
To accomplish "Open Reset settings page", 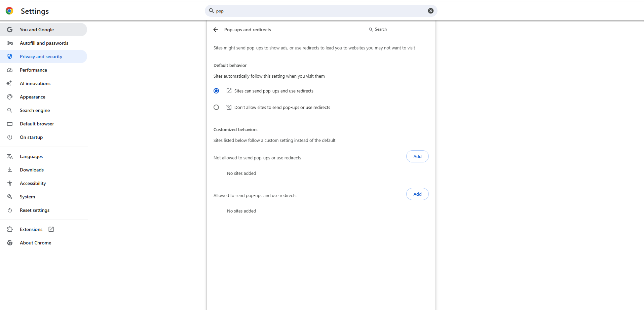I will [43, 210].
